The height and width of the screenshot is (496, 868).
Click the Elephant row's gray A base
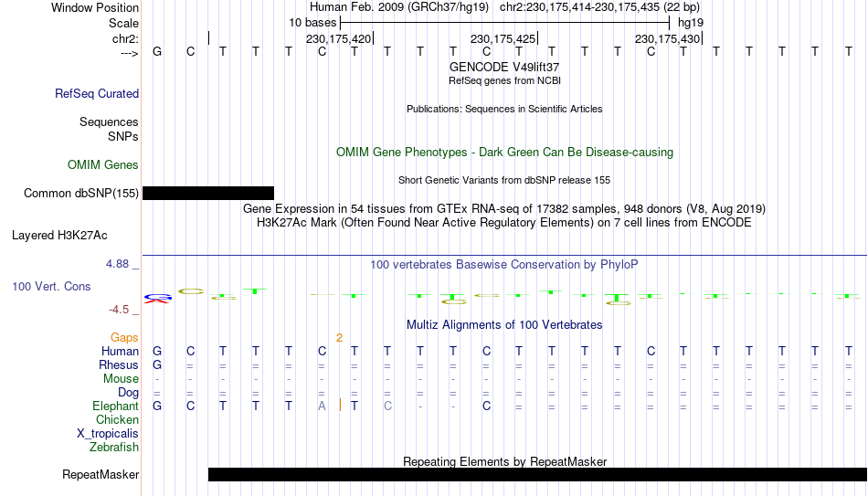322,406
